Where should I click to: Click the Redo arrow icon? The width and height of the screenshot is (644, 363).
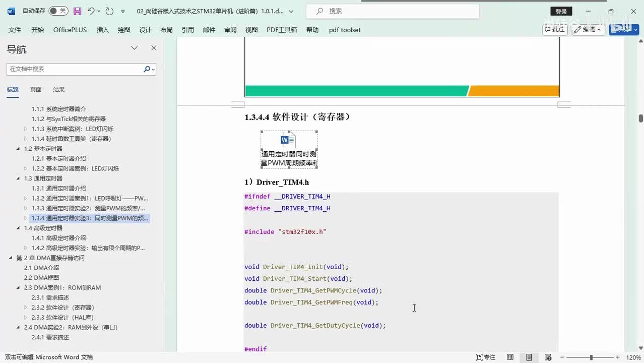coord(109,11)
